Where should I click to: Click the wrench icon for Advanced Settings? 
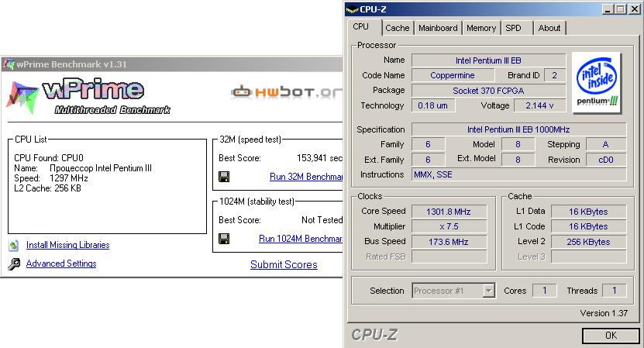point(13,264)
